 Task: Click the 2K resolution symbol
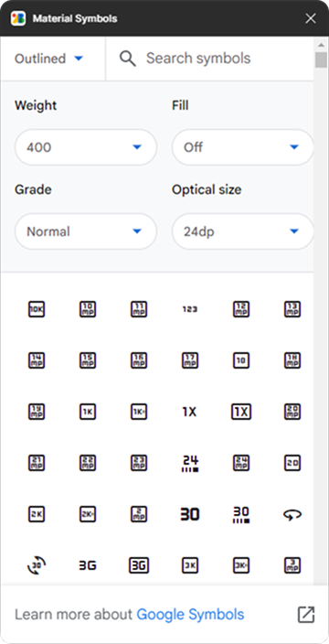(37, 514)
